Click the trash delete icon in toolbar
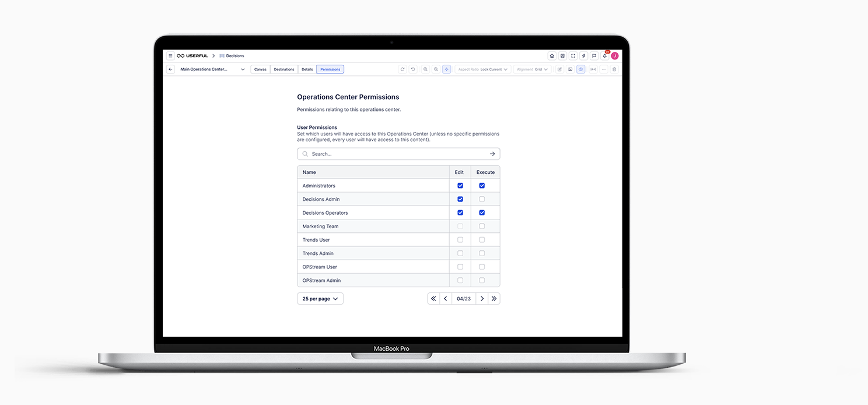The height and width of the screenshot is (405, 868). coord(614,69)
